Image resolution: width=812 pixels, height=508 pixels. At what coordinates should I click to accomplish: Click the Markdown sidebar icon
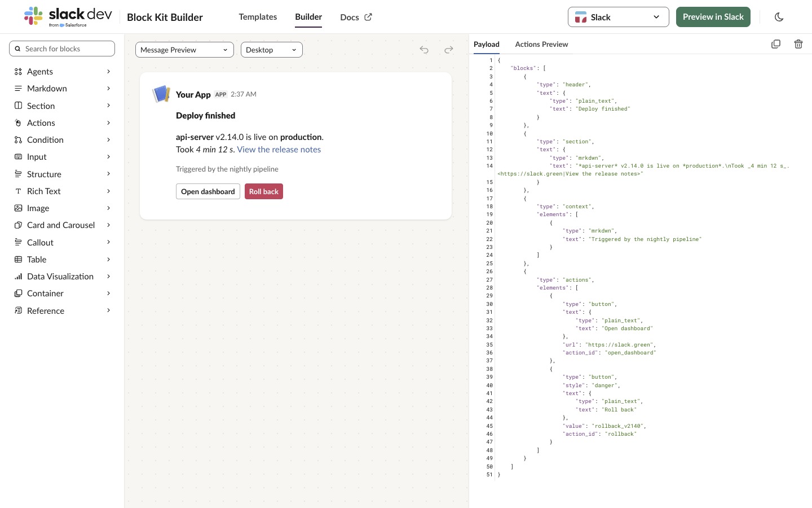coord(18,89)
